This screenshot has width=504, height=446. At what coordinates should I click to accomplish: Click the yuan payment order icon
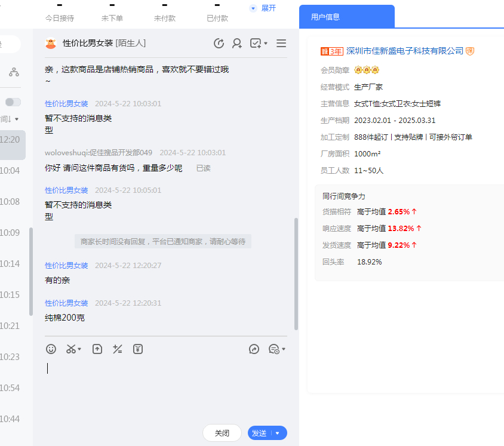tap(138, 349)
